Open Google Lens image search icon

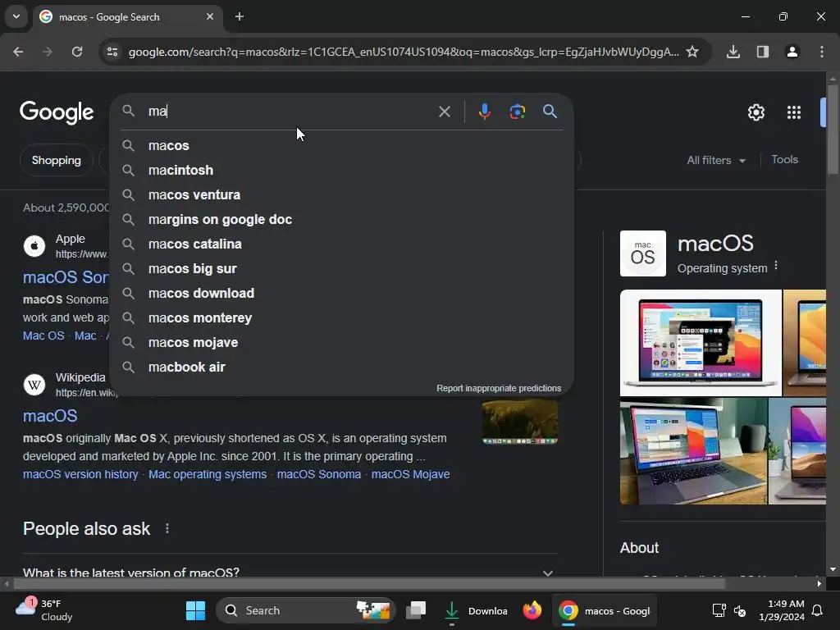click(x=517, y=112)
